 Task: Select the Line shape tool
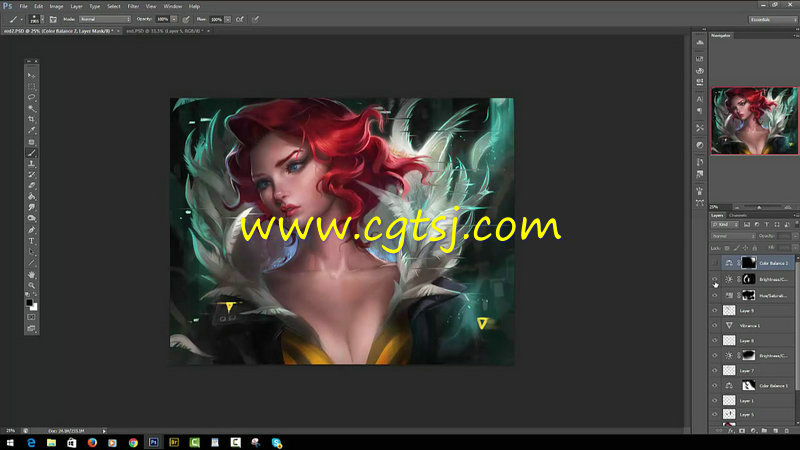click(32, 263)
